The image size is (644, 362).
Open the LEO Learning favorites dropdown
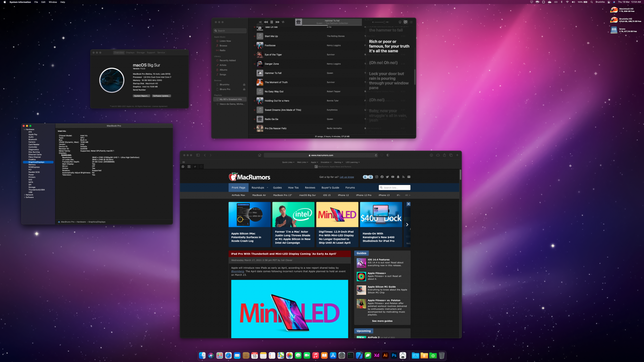coord(353,162)
